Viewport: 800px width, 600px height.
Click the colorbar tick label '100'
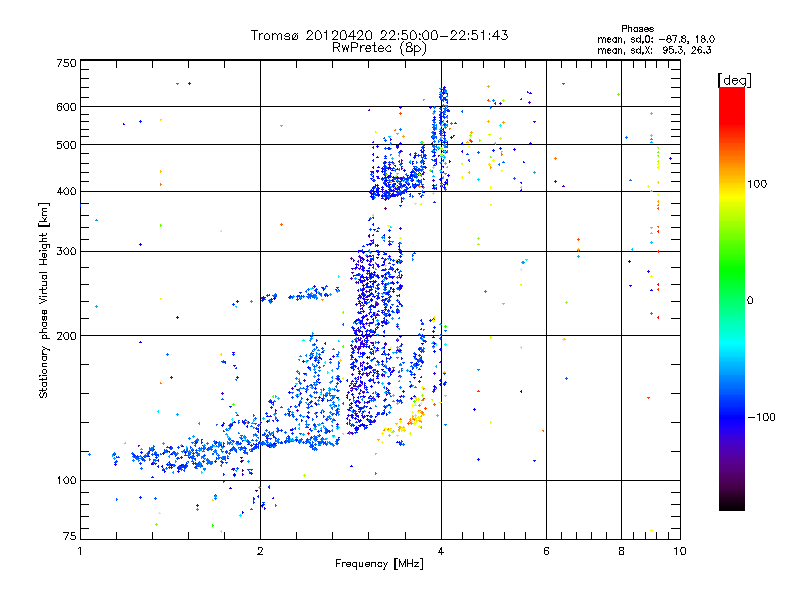click(757, 184)
